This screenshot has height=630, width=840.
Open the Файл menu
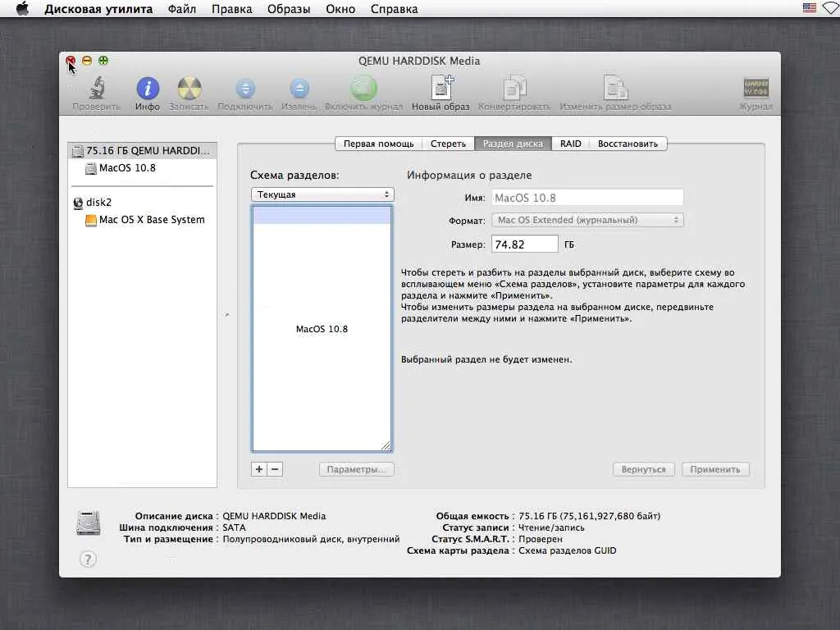(182, 9)
